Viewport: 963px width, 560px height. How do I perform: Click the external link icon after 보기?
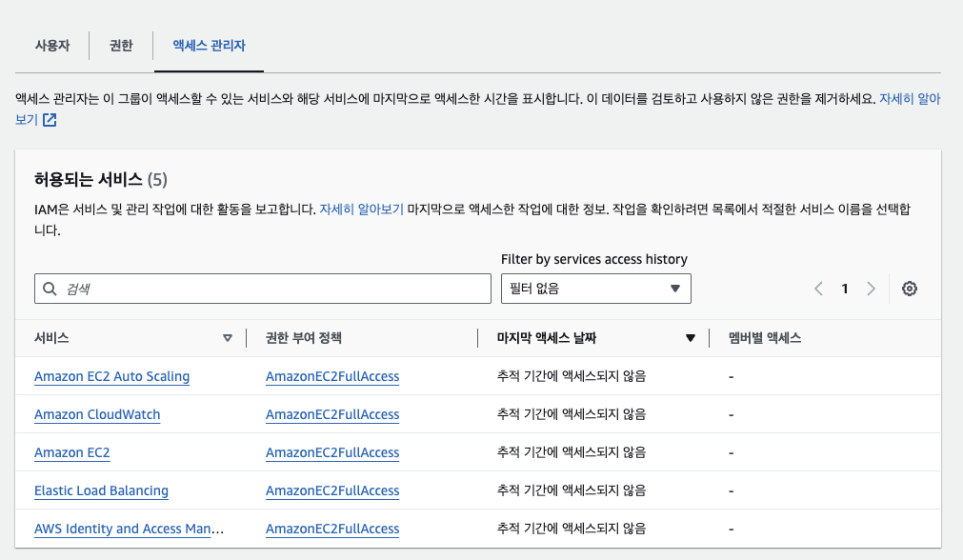(x=50, y=120)
